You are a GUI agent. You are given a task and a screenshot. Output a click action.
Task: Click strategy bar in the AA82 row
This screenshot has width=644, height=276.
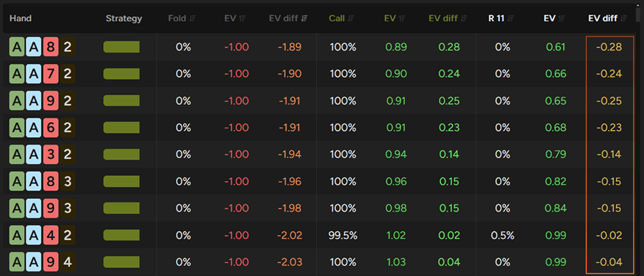click(122, 47)
